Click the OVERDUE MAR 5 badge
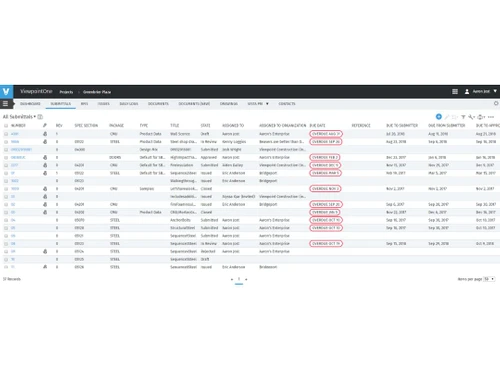The height and width of the screenshot is (375, 500). tap(325, 173)
